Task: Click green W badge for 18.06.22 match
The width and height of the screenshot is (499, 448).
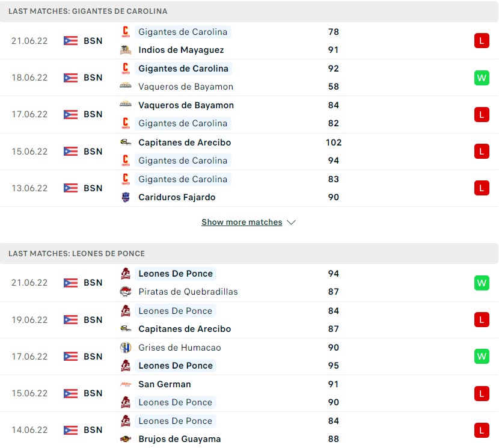Action: tap(482, 78)
